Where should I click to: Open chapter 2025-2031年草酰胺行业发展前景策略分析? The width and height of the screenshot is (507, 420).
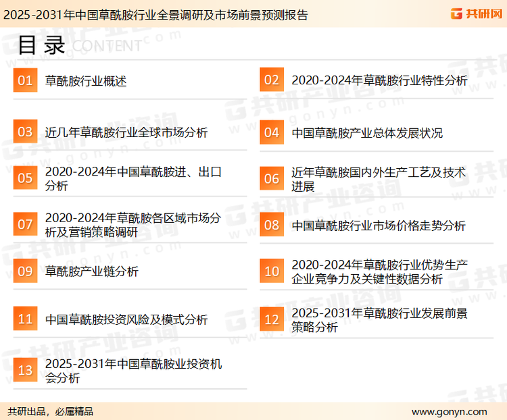379,320
